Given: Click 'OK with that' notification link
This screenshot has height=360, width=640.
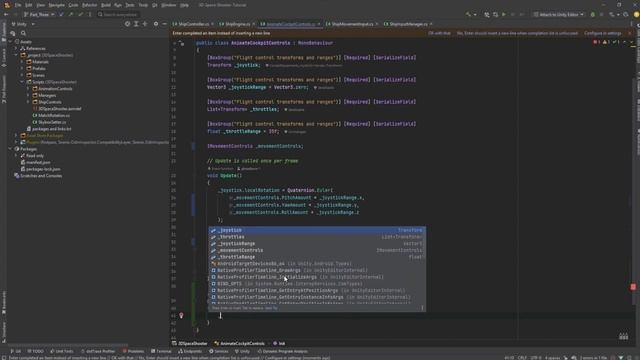Looking at the screenshot, I should pos(439,33).
